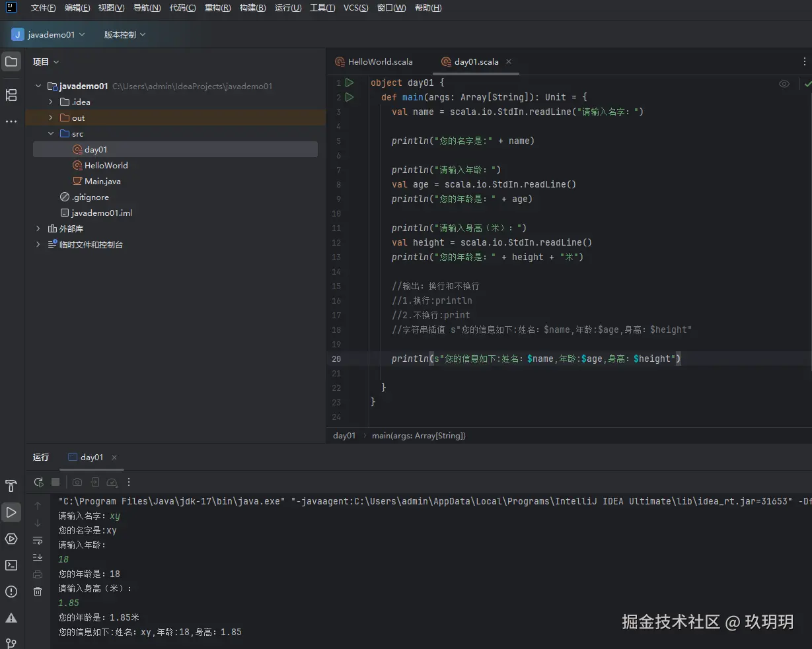Open the Terminal tool window
Viewport: 812px width, 649px height.
(x=11, y=565)
